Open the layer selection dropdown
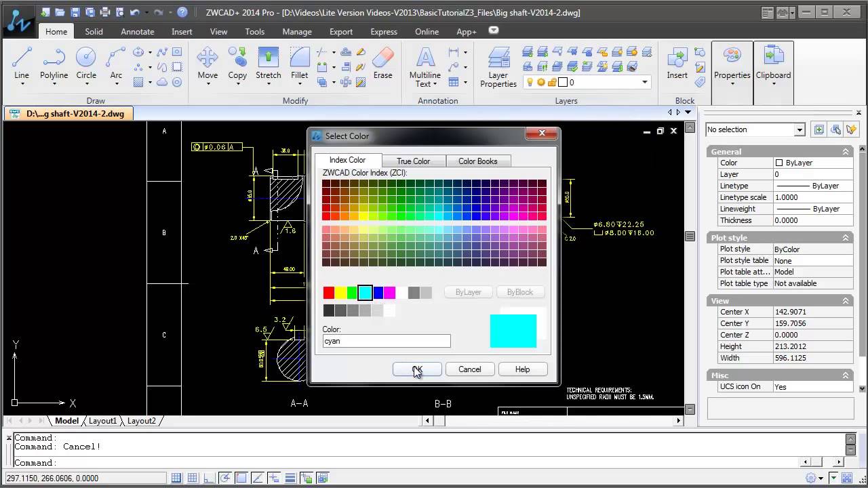This screenshot has height=488, width=868. click(645, 82)
